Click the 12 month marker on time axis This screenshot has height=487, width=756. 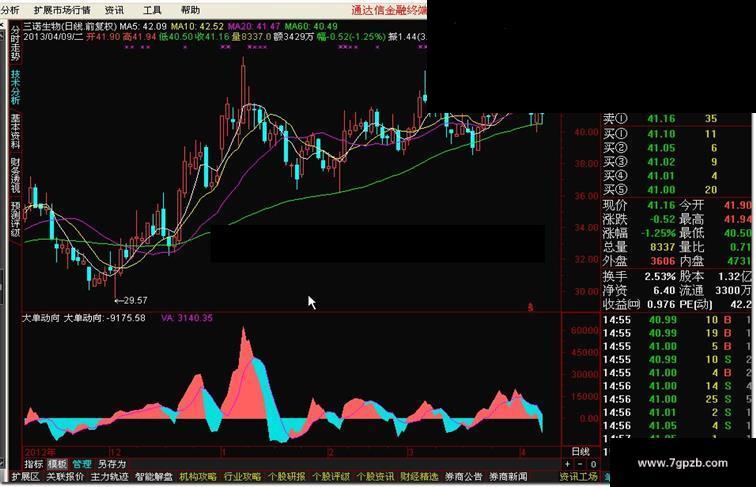[x=115, y=452]
